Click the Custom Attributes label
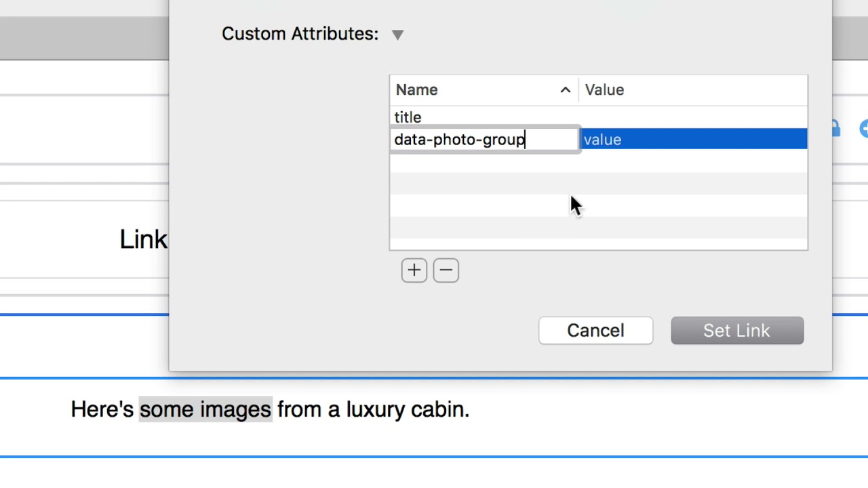Image resolution: width=868 pixels, height=488 pixels. pyautogui.click(x=300, y=34)
